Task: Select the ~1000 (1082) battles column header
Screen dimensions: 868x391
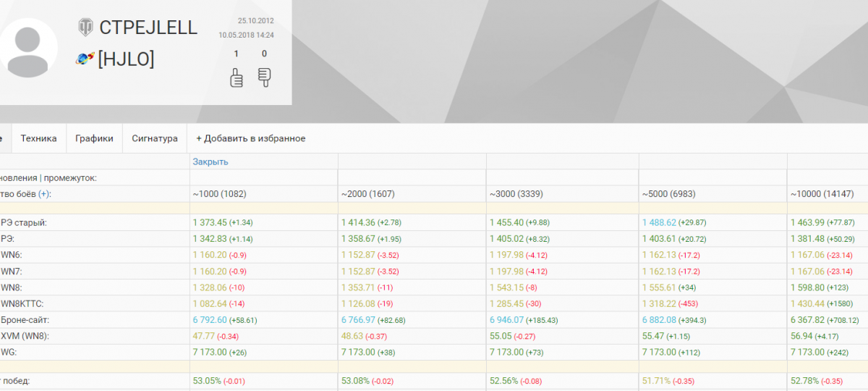Action: (x=219, y=194)
